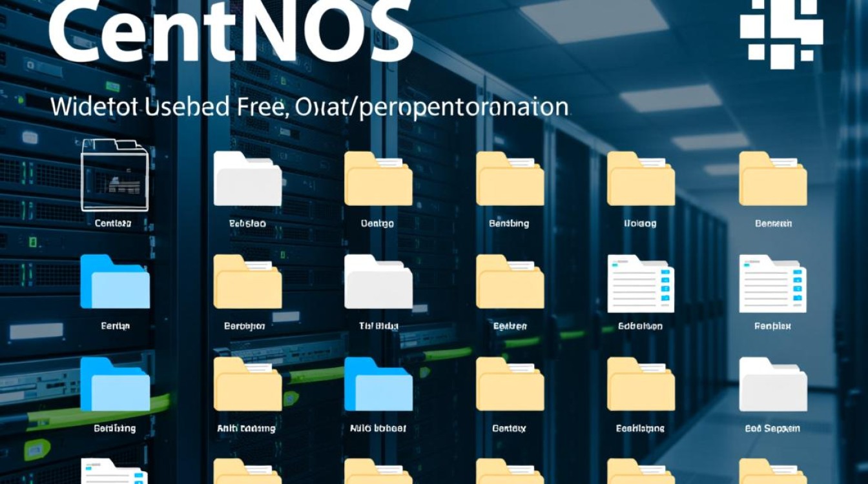This screenshot has width=868, height=484.
Task: Open the yellow folder between white folder and document
Action: click(510, 281)
